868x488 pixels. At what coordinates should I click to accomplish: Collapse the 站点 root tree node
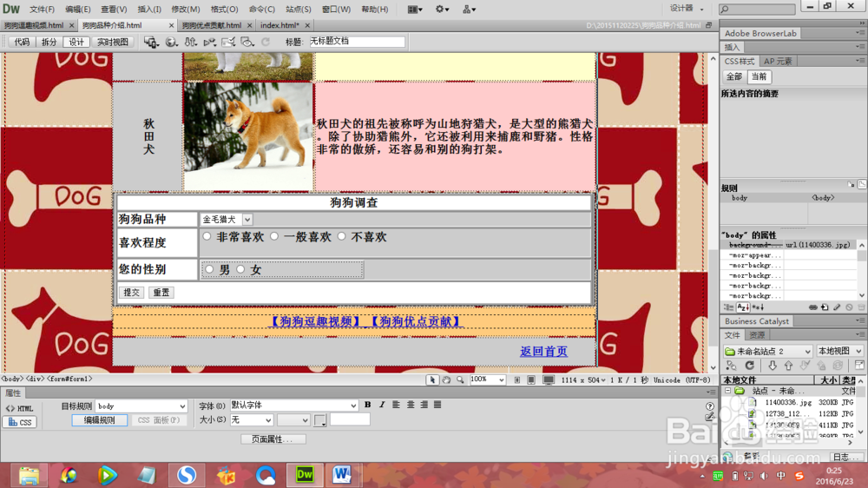click(728, 391)
